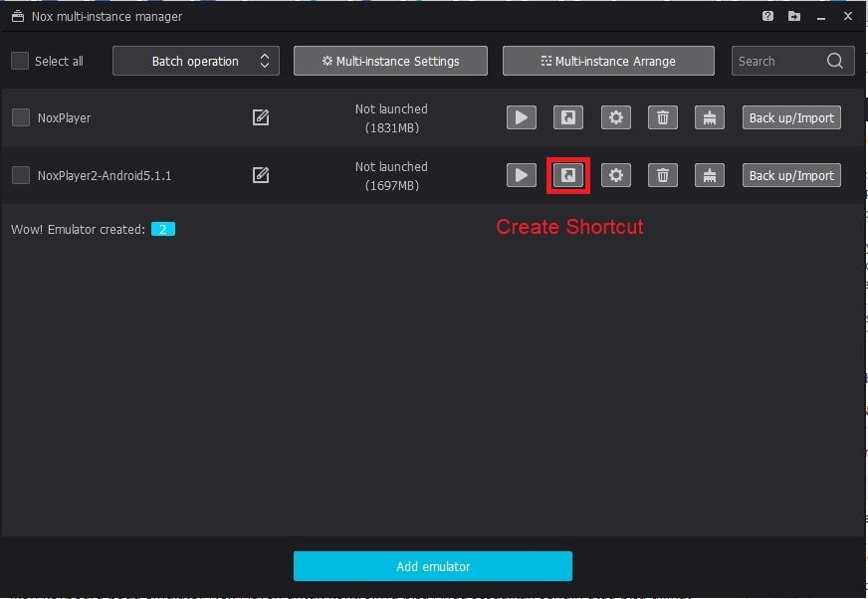Minimize the multi-instance manager window
Screen dimensions: 868x599
821,17
